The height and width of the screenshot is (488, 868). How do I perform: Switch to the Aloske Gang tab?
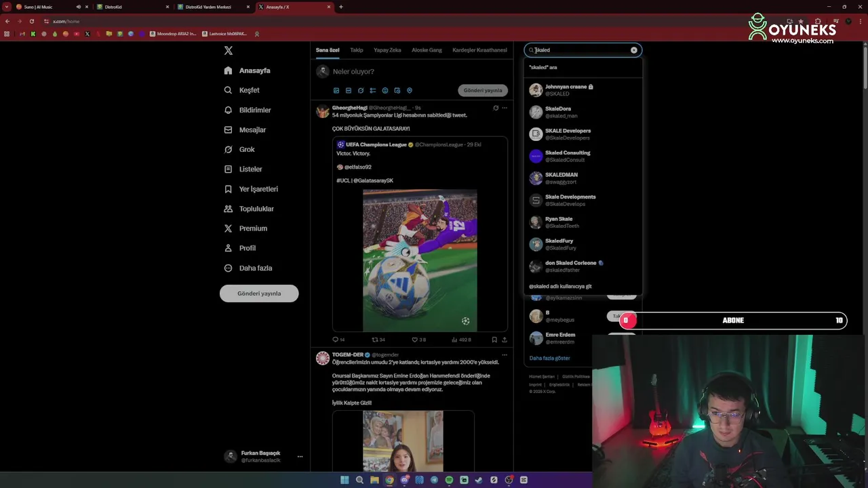tap(427, 50)
